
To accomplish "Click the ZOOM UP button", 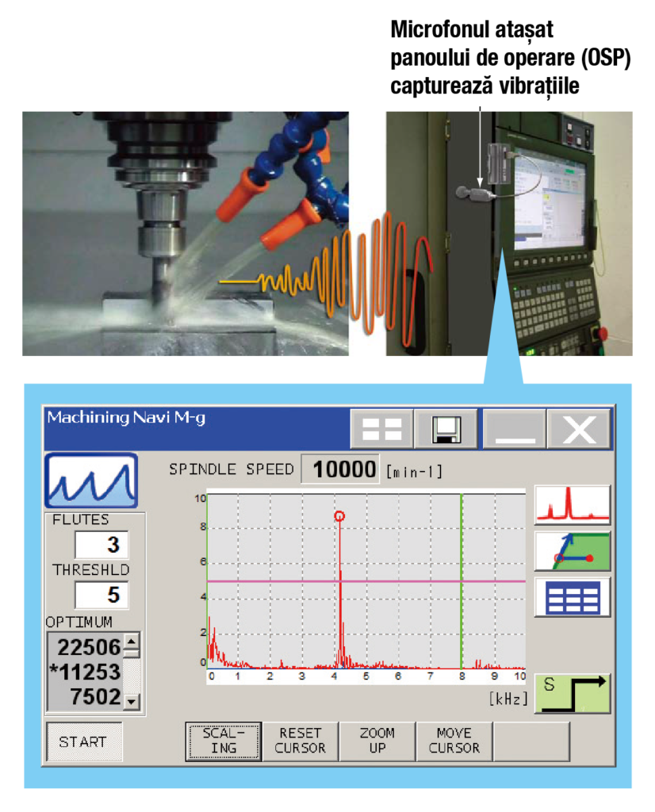I will coord(377,741).
